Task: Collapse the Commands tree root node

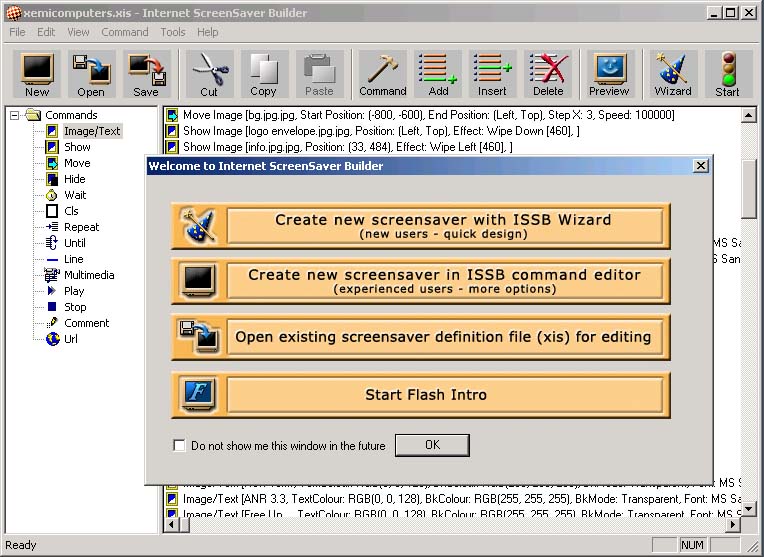Action: click(15, 115)
